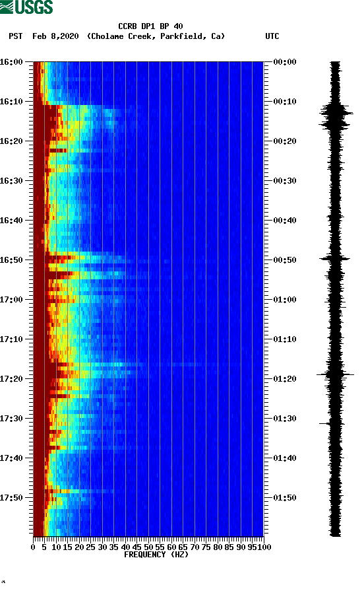This screenshot has height=589, width=364.
Task: Click the '17:20' PST time label
Action: [x=11, y=378]
